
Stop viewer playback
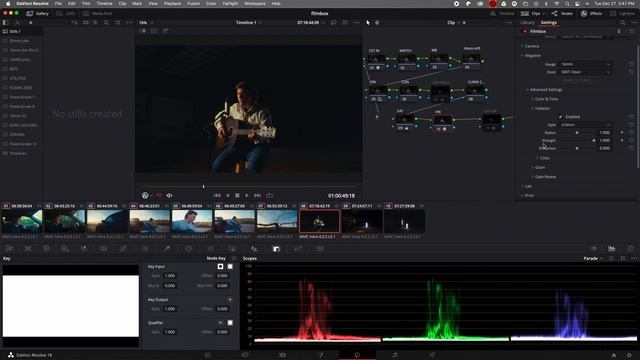(x=237, y=196)
